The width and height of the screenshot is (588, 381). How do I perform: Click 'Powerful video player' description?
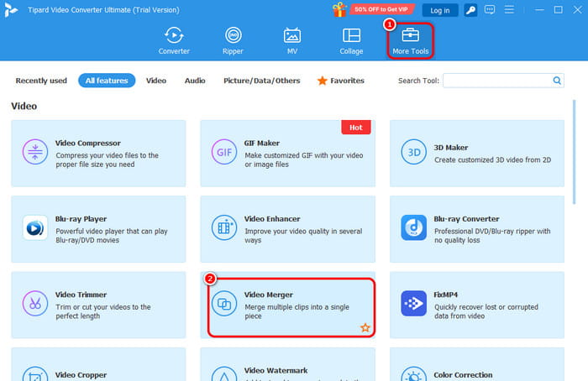(x=112, y=236)
